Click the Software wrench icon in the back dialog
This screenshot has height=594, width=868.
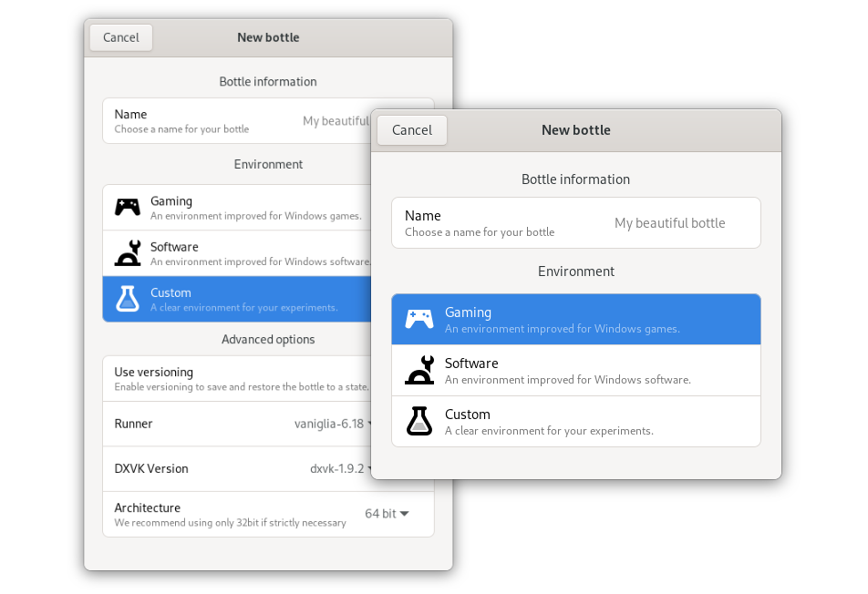click(128, 252)
